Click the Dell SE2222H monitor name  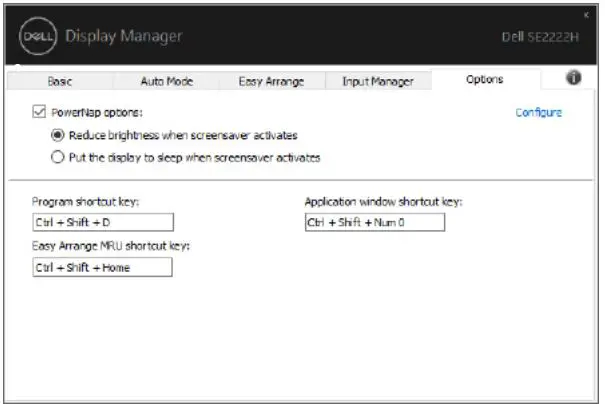[x=540, y=37]
